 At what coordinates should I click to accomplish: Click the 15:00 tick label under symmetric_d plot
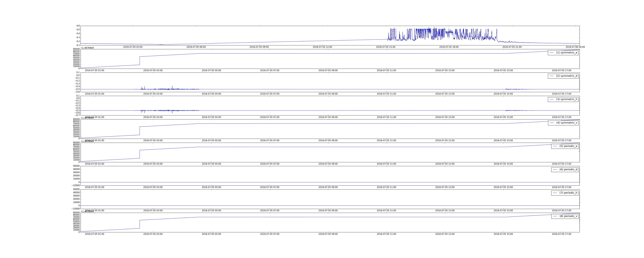(503, 94)
